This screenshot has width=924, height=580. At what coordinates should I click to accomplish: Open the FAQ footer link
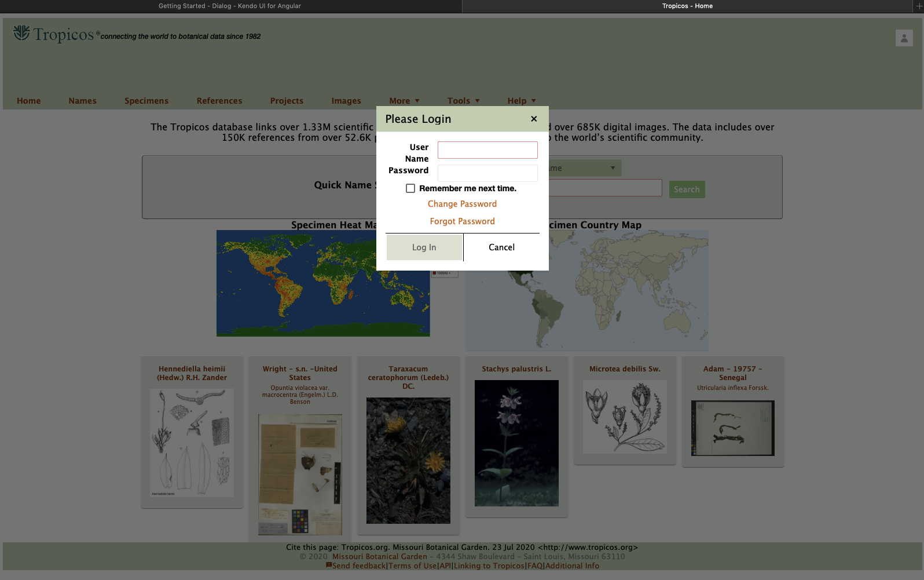pyautogui.click(x=535, y=566)
